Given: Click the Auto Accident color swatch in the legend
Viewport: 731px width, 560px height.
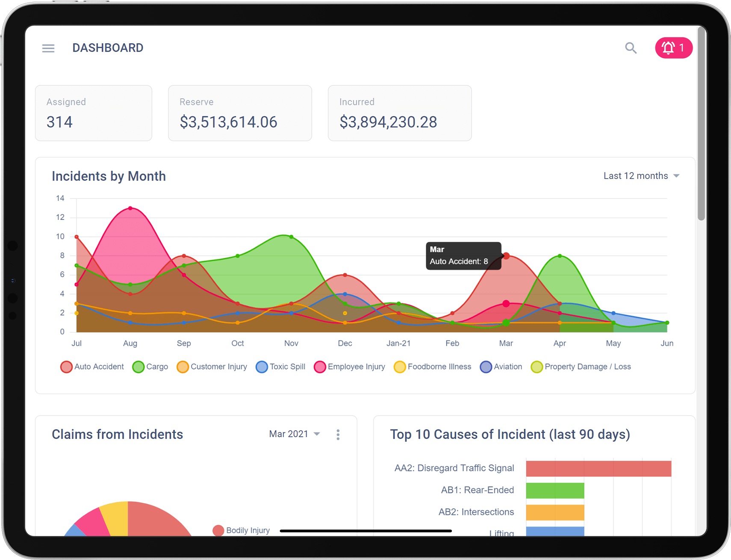Looking at the screenshot, I should (x=66, y=367).
